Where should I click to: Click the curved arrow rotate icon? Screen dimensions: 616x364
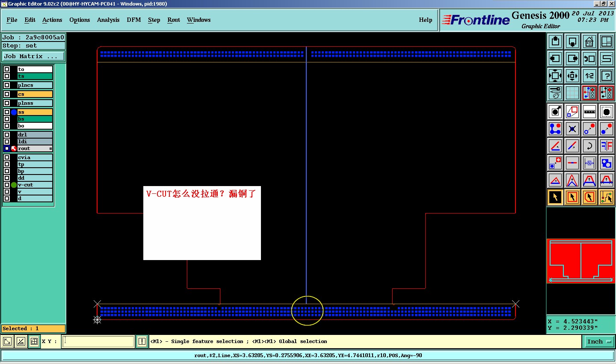pos(589,146)
